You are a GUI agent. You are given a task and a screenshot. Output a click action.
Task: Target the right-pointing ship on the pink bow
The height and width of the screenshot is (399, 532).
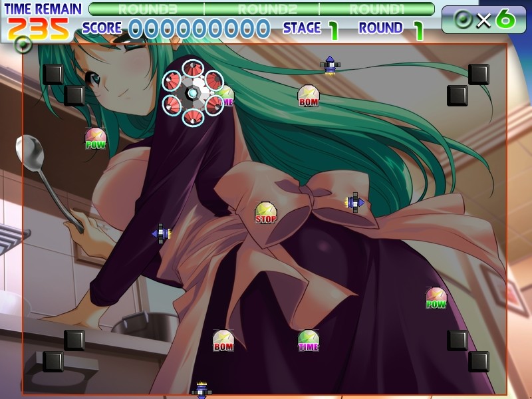pyautogui.click(x=355, y=202)
